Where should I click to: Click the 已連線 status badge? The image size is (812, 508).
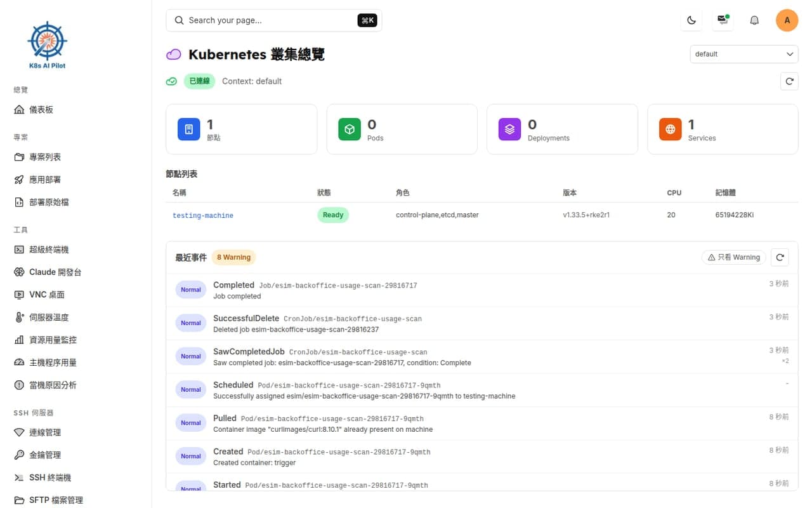tap(199, 81)
